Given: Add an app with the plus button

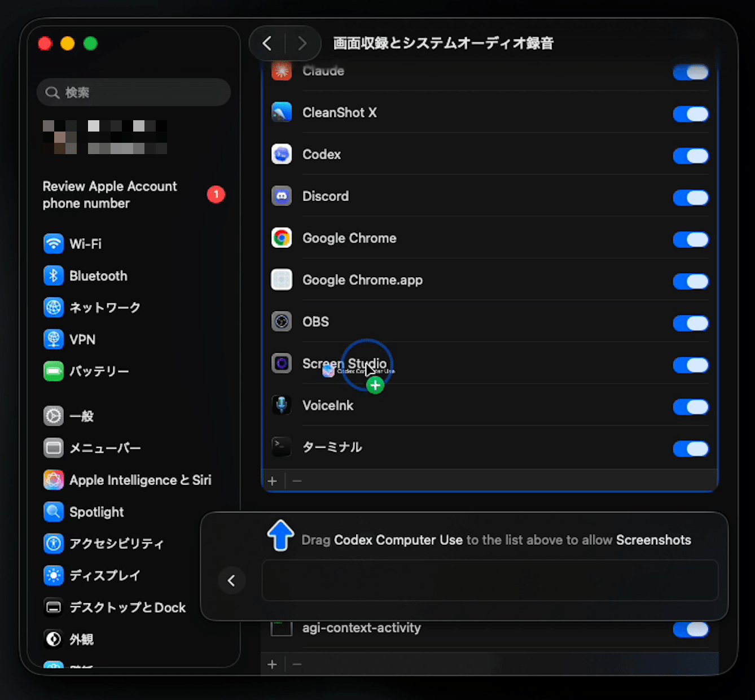Looking at the screenshot, I should click(x=273, y=481).
